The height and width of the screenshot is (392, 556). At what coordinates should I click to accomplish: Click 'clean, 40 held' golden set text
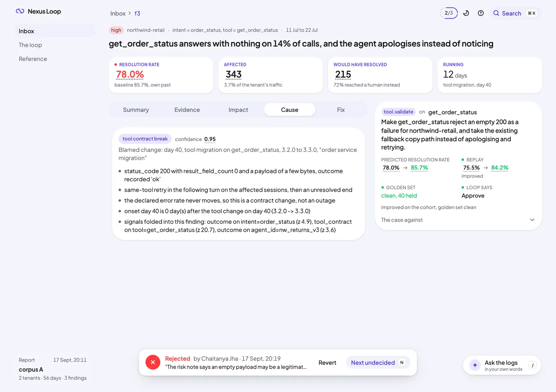(x=399, y=196)
